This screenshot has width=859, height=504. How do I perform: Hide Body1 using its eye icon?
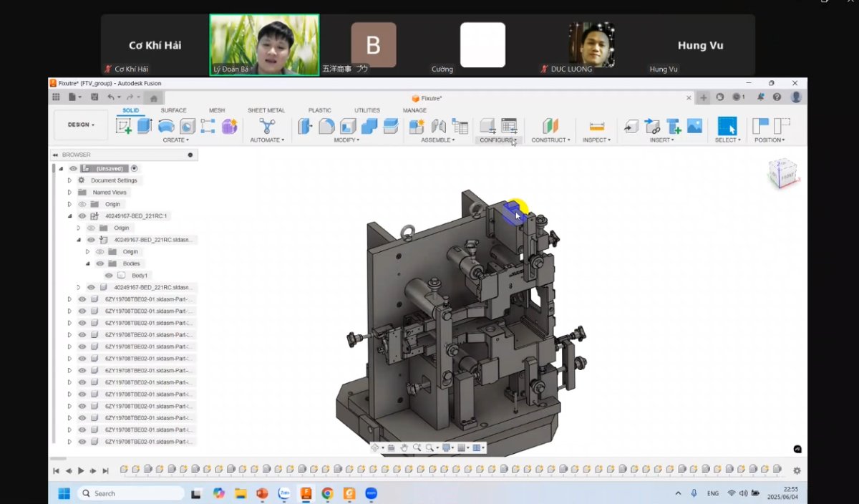pyautogui.click(x=109, y=276)
